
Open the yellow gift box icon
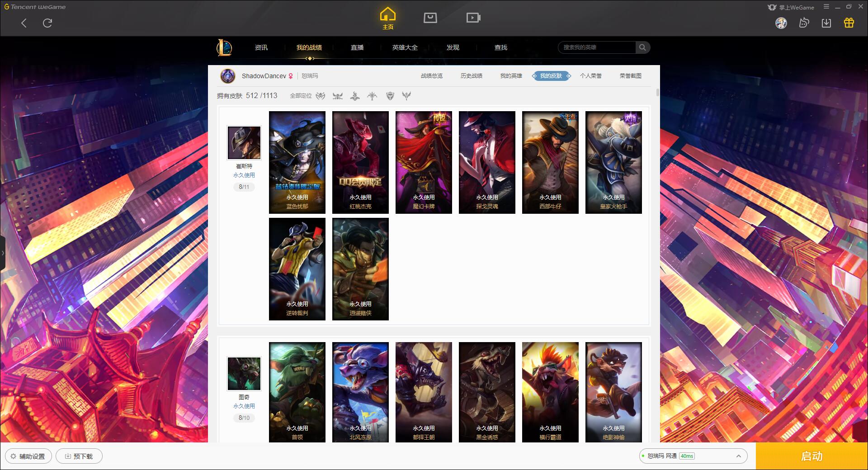click(x=849, y=23)
